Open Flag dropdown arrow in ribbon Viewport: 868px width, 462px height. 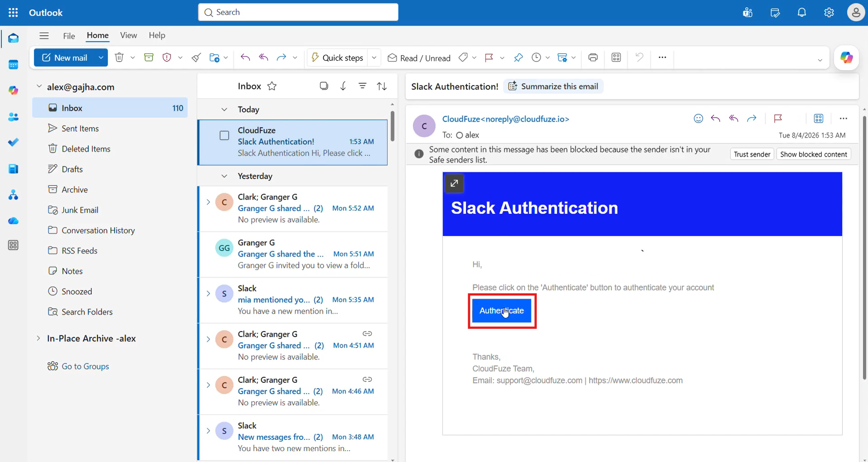(502, 58)
